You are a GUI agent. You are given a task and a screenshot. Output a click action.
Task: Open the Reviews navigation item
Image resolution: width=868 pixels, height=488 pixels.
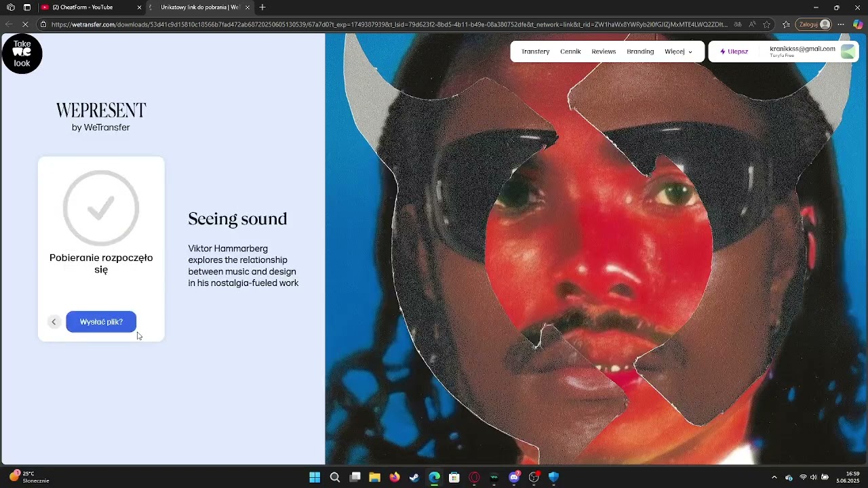click(x=604, y=52)
